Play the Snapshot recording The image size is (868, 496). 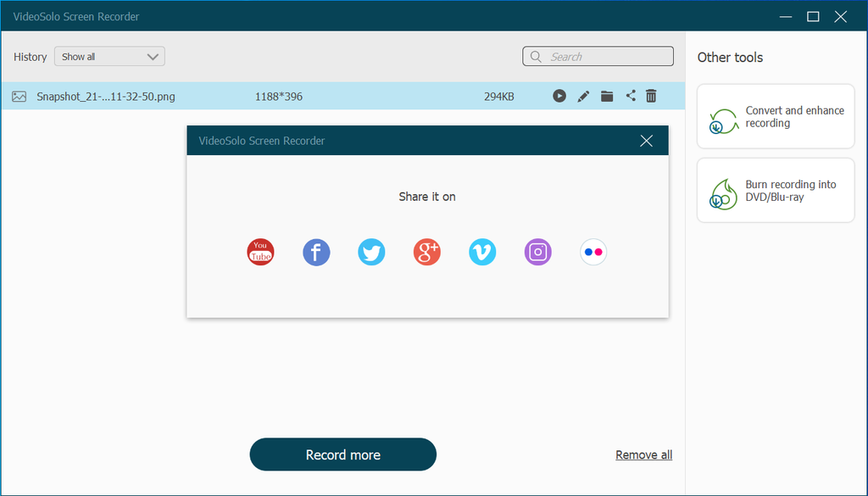[559, 96]
